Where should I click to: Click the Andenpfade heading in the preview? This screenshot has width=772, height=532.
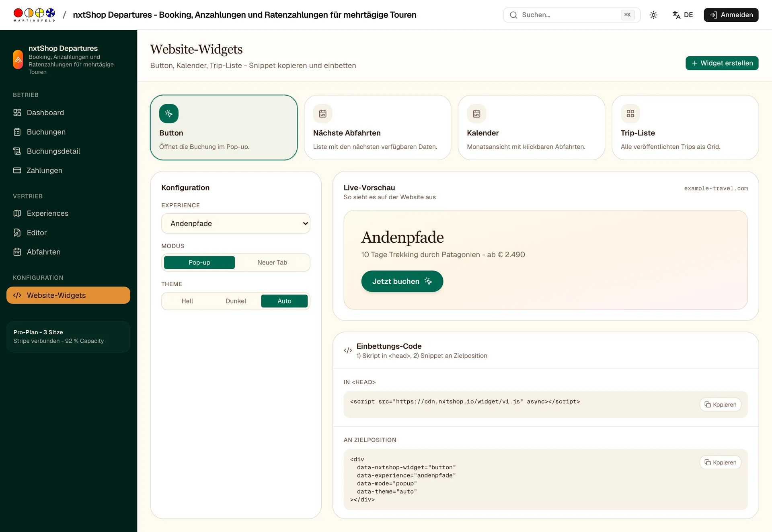(x=402, y=237)
